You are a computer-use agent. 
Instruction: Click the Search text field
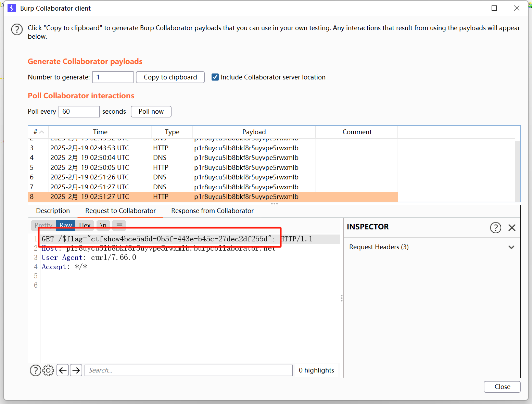point(189,370)
